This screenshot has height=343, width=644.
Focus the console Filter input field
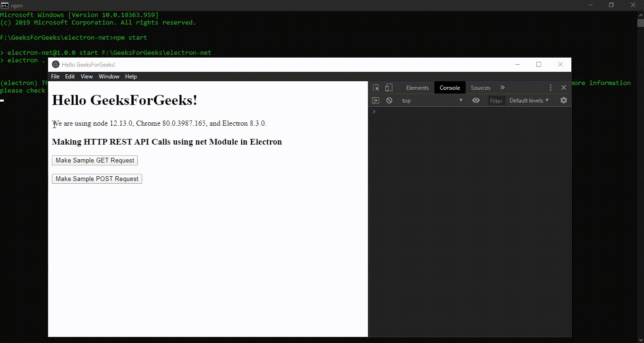click(x=497, y=101)
